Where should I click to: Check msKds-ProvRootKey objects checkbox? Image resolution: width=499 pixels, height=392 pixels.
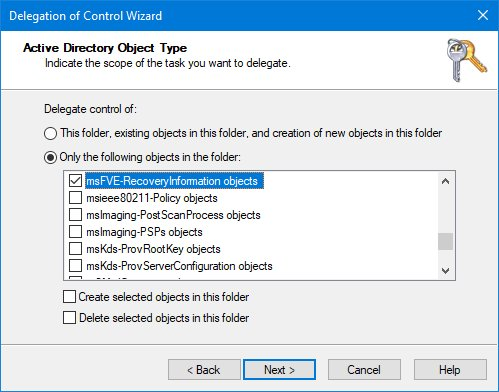click(x=75, y=248)
